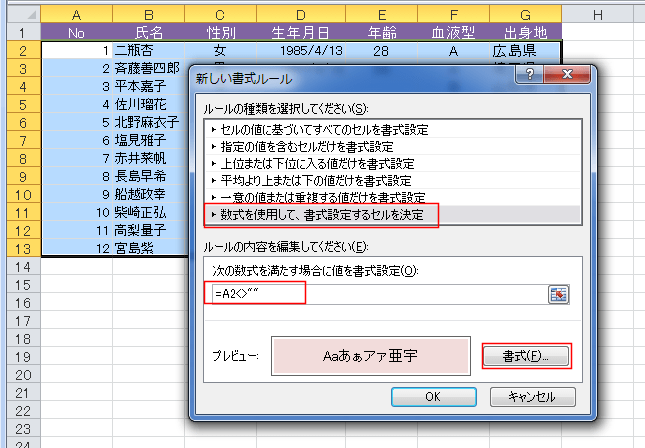The height and width of the screenshot is (448, 645).
Task: Open the 書式(F)... format button
Action: point(526,356)
